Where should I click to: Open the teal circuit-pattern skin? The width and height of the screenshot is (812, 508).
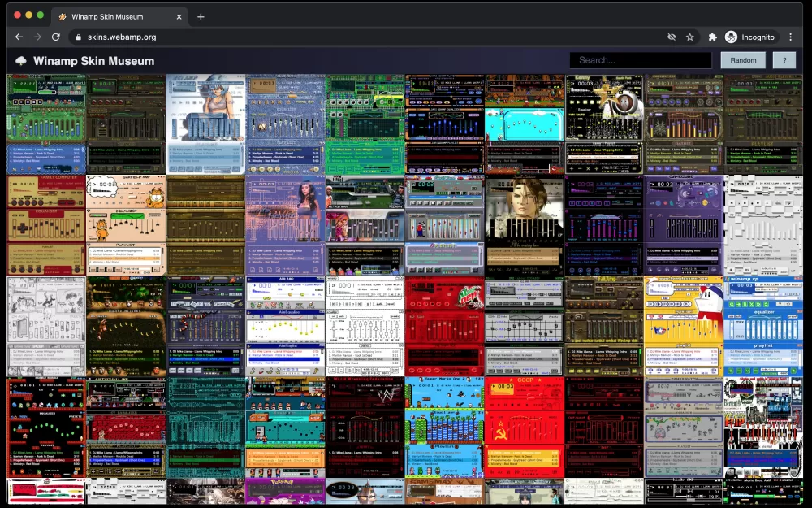(x=205, y=428)
